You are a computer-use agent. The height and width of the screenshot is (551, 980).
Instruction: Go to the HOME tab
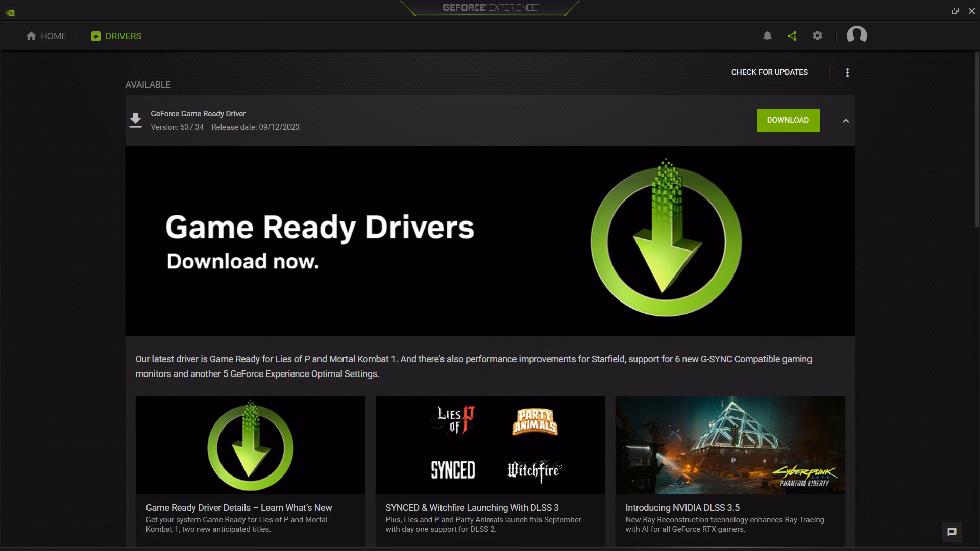(x=46, y=36)
